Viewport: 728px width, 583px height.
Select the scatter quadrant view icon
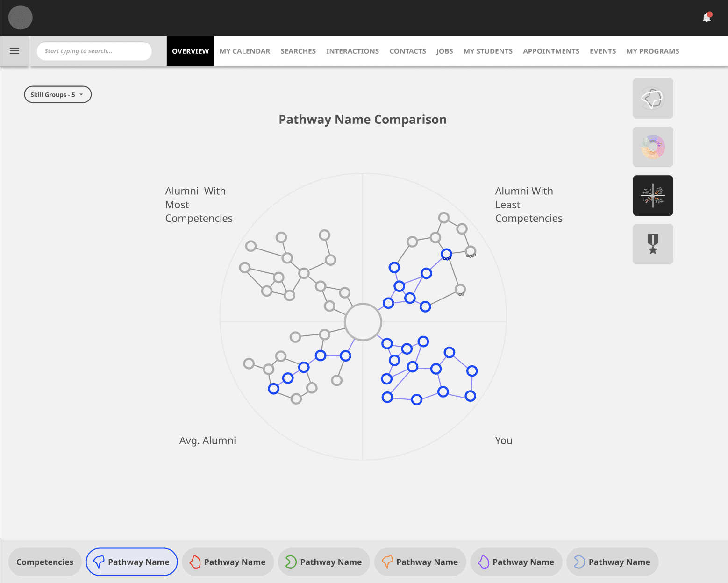(653, 196)
